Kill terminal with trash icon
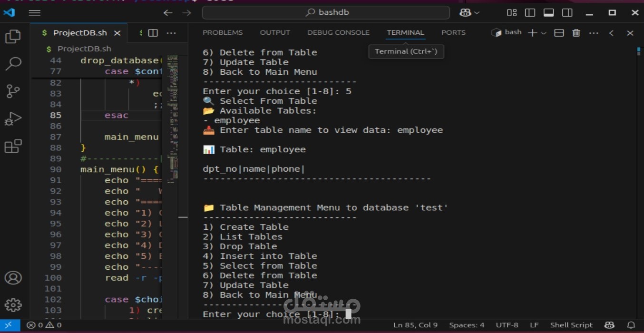This screenshot has width=644, height=333. point(576,33)
